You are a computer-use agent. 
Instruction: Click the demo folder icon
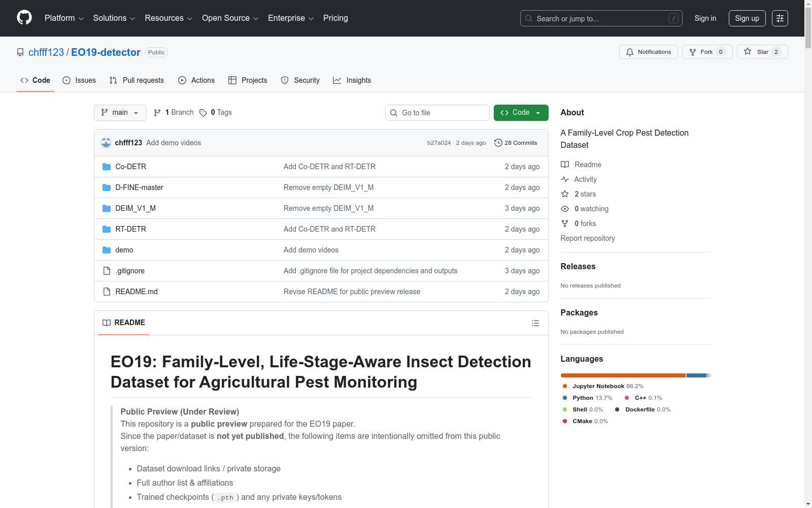pyautogui.click(x=107, y=250)
